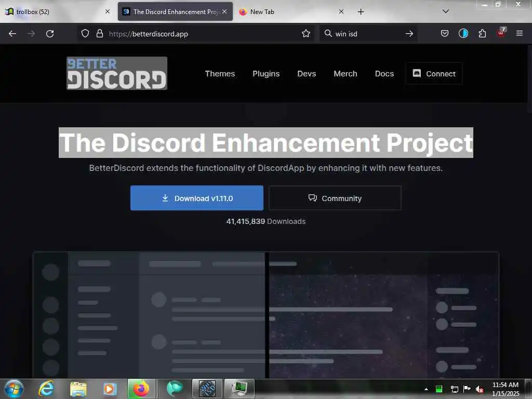This screenshot has width=532, height=399.
Task: Launch Internet Explorer from the taskbar
Action: [x=46, y=389]
